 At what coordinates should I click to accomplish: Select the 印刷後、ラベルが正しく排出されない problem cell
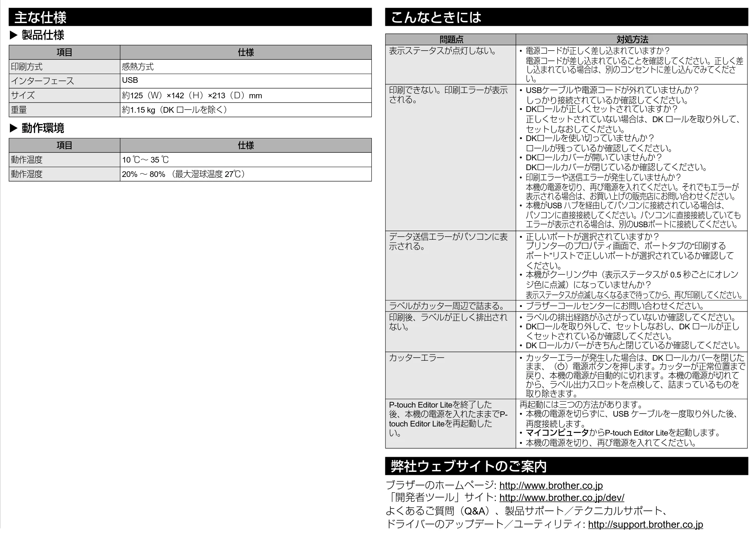[x=451, y=332]
